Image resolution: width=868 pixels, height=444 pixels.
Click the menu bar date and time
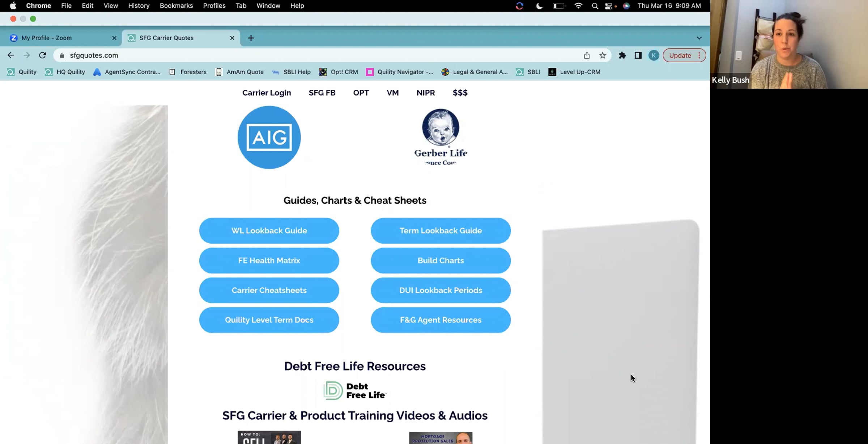(669, 6)
